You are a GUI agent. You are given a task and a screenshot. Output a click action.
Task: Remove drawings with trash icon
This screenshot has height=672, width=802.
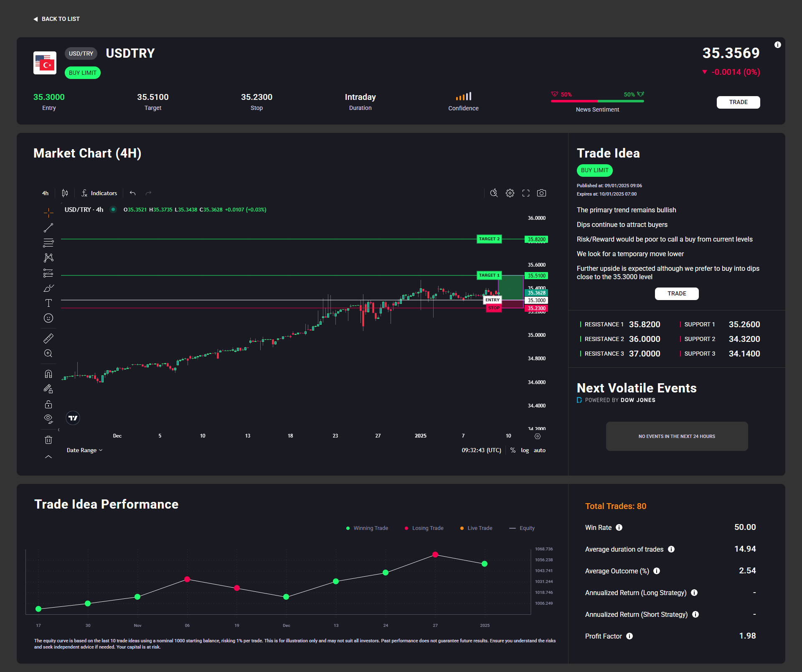[x=48, y=440]
